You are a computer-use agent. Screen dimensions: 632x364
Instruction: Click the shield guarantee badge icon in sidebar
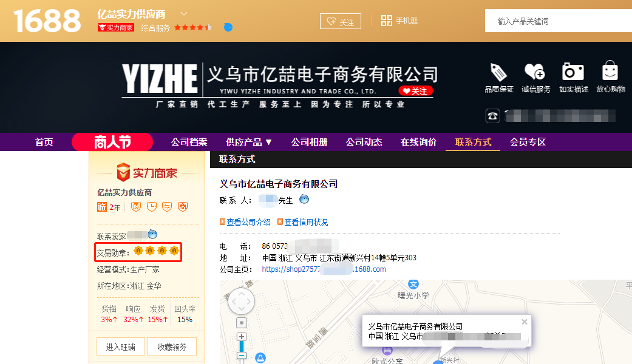(x=152, y=206)
